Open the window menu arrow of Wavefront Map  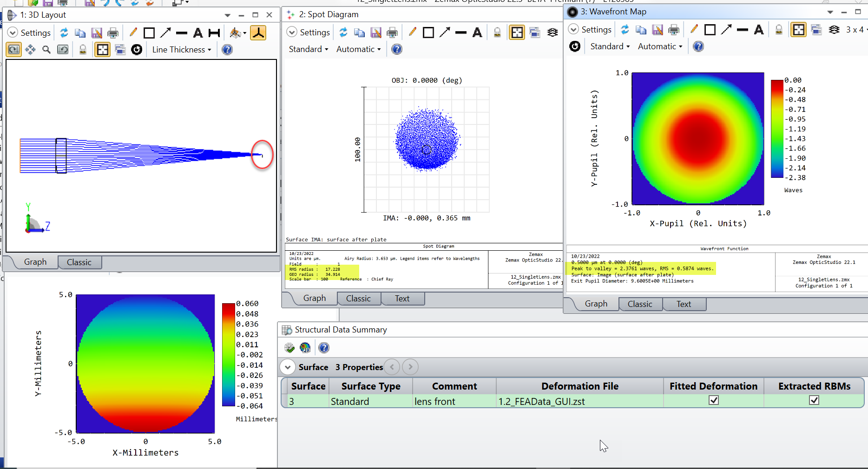(830, 12)
